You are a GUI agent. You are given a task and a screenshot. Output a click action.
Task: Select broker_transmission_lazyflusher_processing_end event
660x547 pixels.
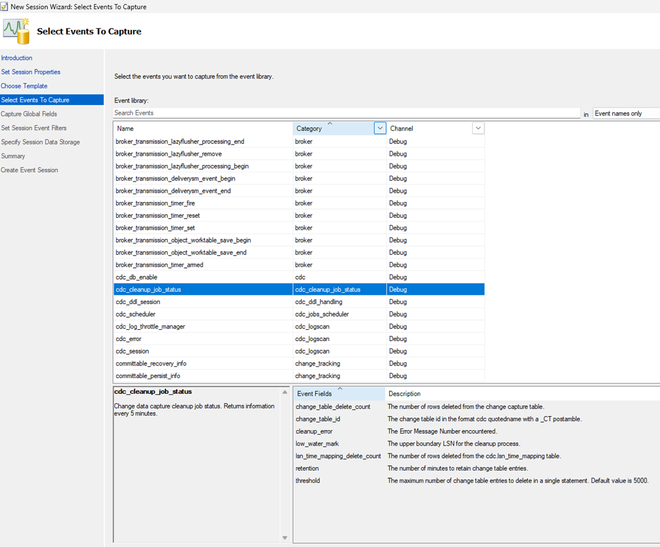[180, 141]
